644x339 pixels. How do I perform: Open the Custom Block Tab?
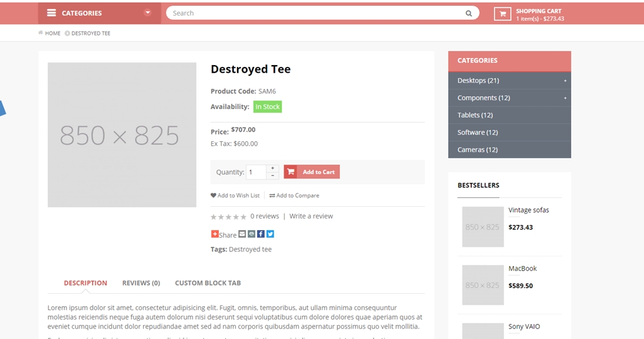point(208,283)
